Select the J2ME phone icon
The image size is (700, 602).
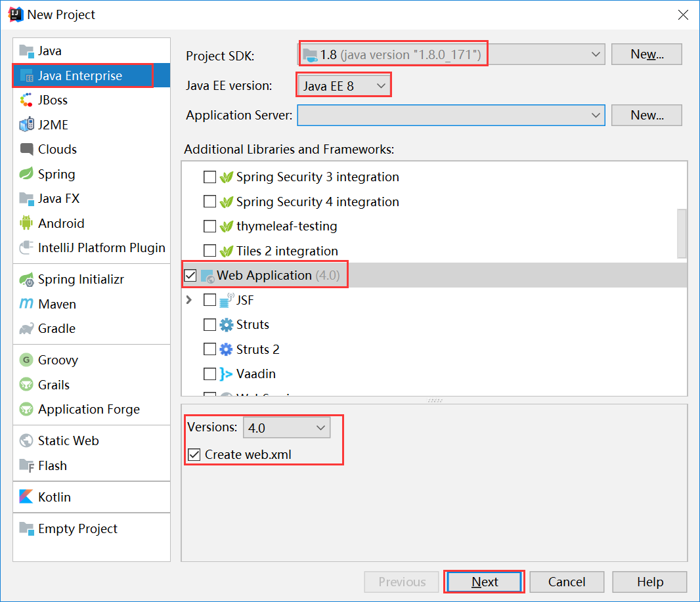(x=27, y=125)
